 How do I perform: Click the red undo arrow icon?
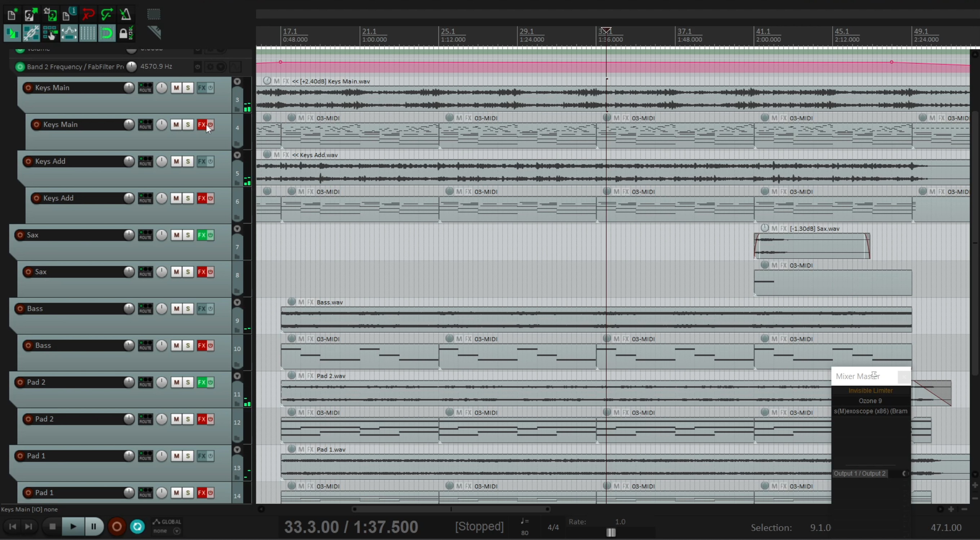[x=88, y=15]
